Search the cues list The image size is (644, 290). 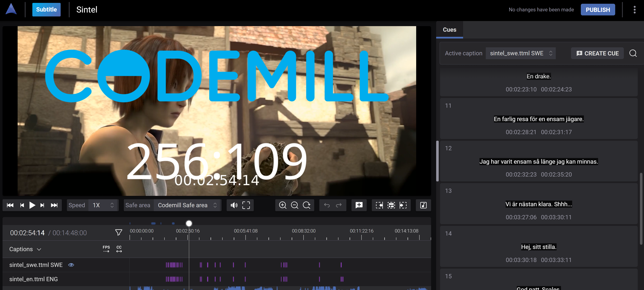click(633, 53)
